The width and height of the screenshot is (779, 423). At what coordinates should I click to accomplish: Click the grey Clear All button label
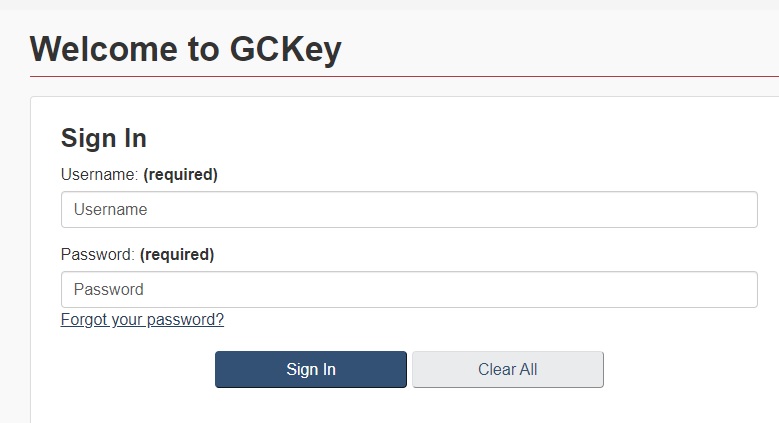[508, 369]
